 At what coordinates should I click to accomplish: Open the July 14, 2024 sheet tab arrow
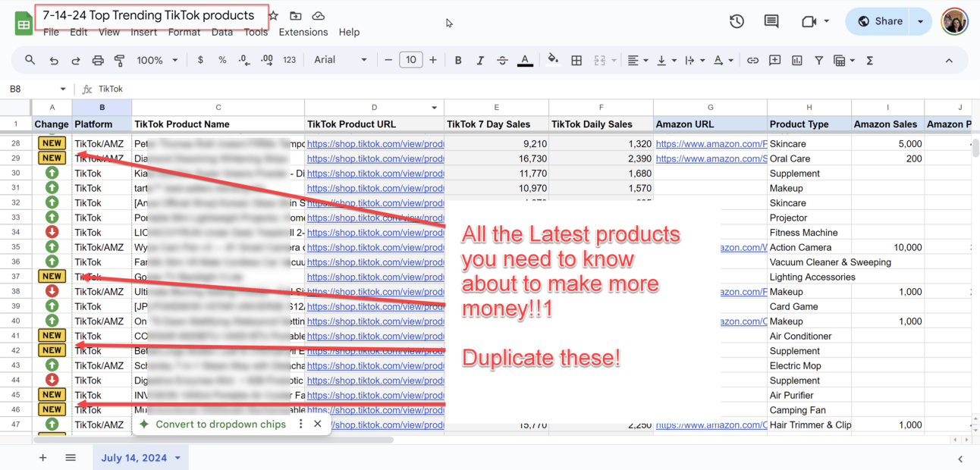[177, 458]
